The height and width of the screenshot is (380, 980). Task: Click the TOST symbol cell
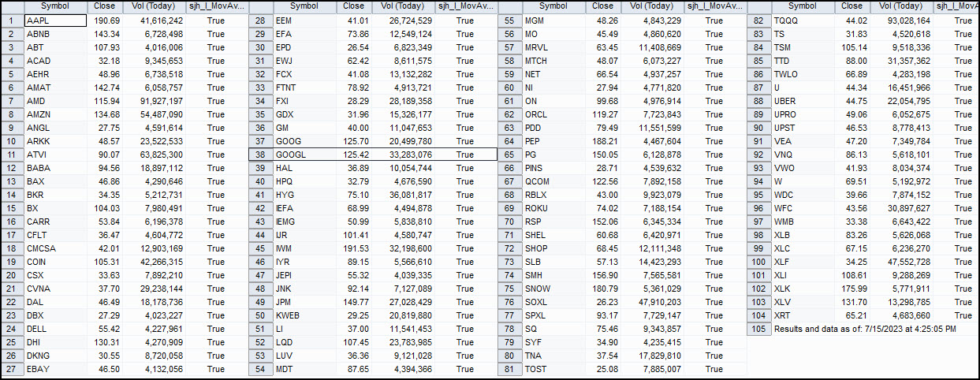[553, 369]
